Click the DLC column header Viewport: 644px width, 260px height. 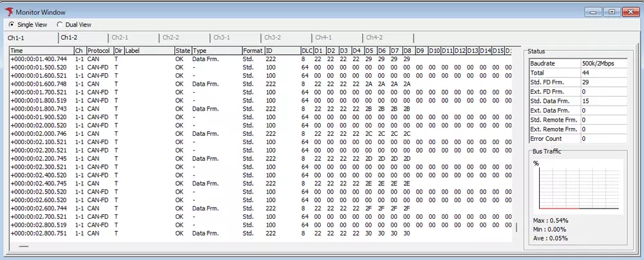click(306, 50)
